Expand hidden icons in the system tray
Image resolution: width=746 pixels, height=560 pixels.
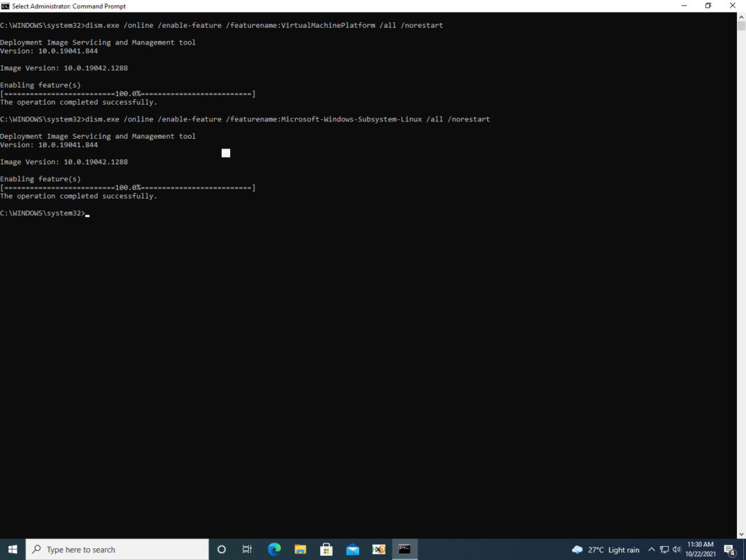[650, 549]
